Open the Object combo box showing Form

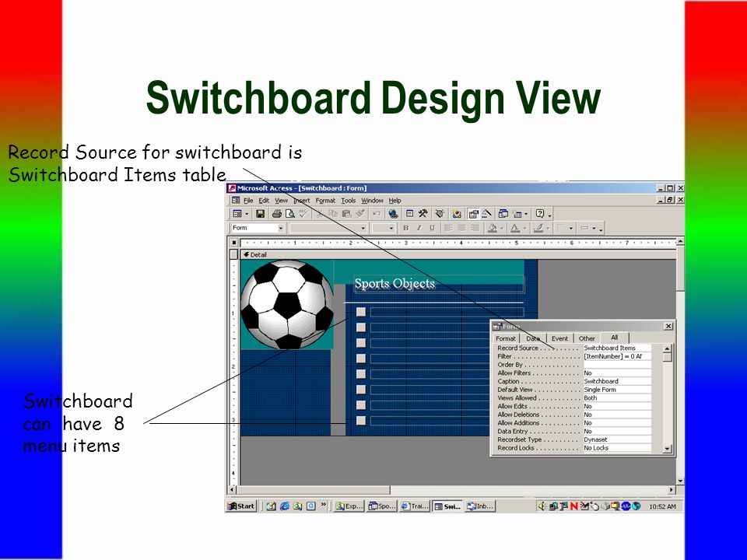[x=258, y=228]
